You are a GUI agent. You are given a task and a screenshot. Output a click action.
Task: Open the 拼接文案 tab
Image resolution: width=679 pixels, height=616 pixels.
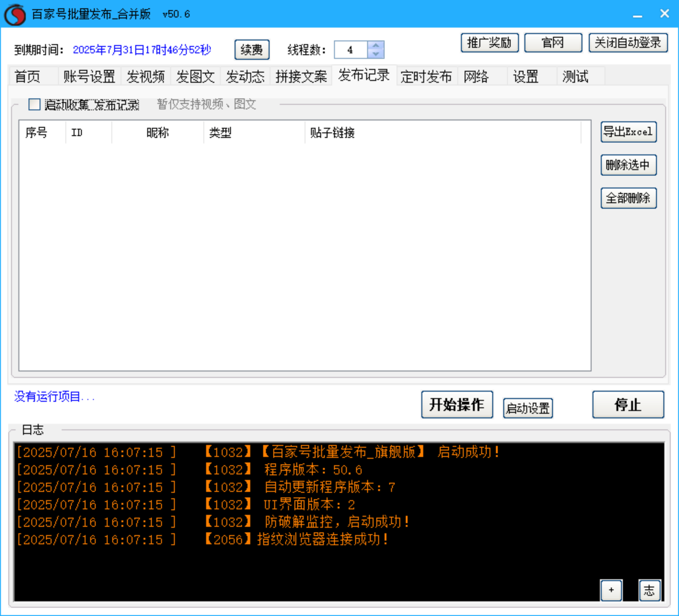(x=301, y=77)
